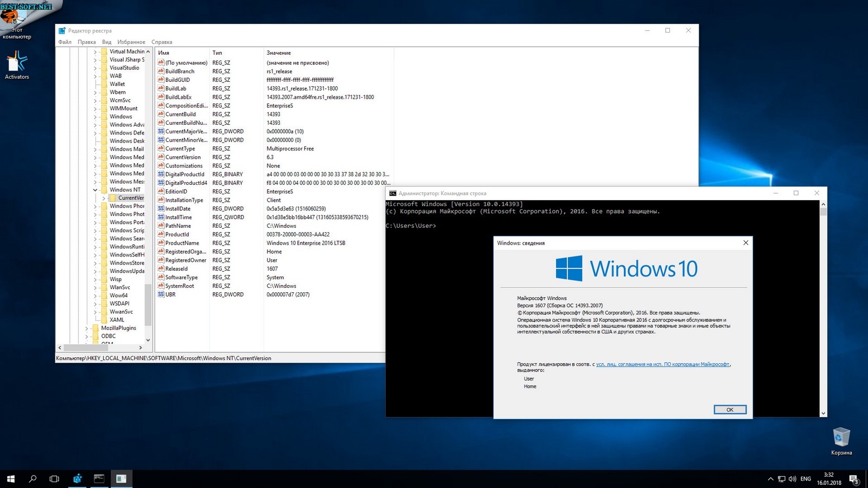
Task: Select the EditionID value name
Action: [x=176, y=191]
